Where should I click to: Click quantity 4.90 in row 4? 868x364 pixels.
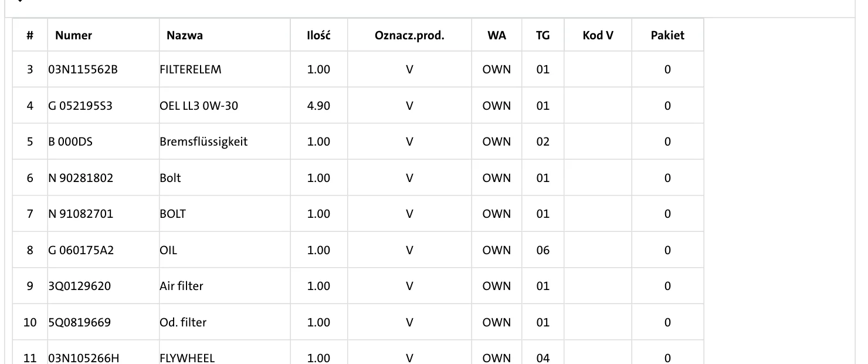pyautogui.click(x=318, y=106)
